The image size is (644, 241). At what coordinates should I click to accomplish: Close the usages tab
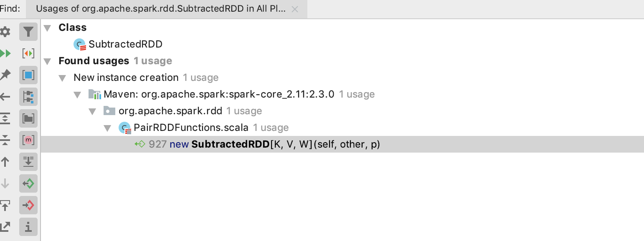pos(295,9)
